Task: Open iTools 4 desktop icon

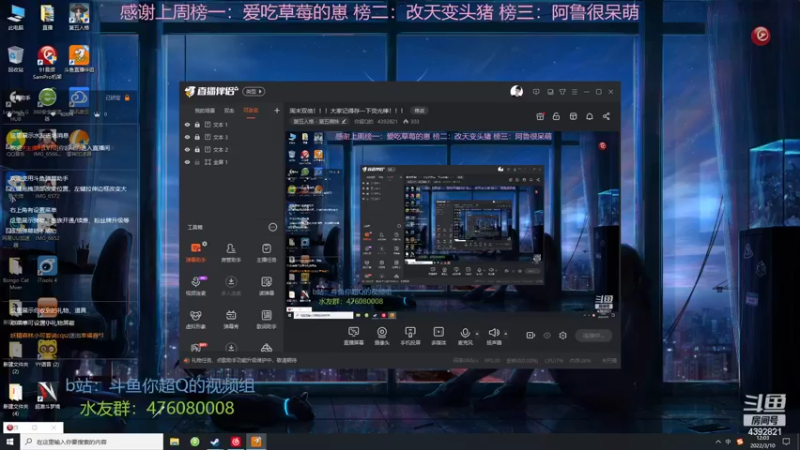Action: (47, 270)
